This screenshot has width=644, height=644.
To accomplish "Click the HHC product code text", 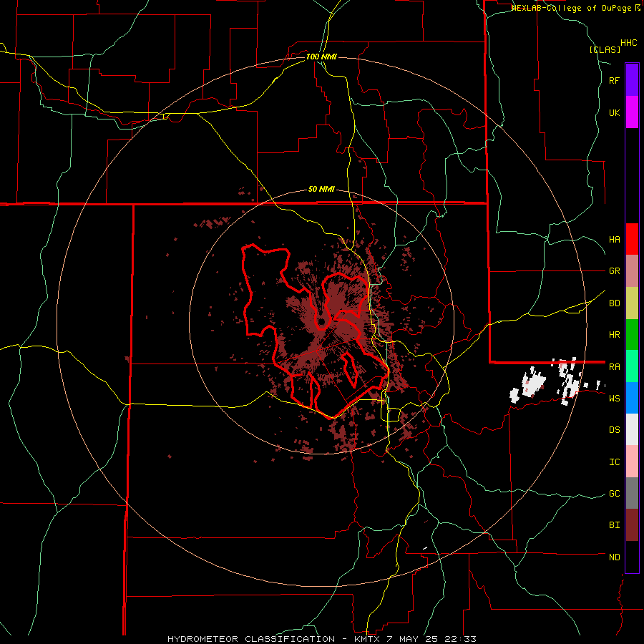I will (629, 43).
